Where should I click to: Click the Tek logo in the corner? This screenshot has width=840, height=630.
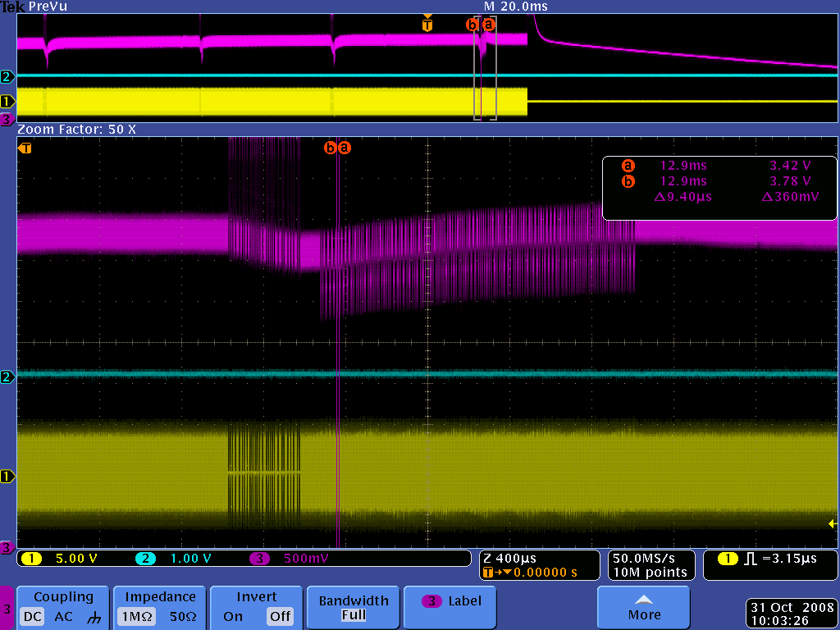pyautogui.click(x=12, y=7)
